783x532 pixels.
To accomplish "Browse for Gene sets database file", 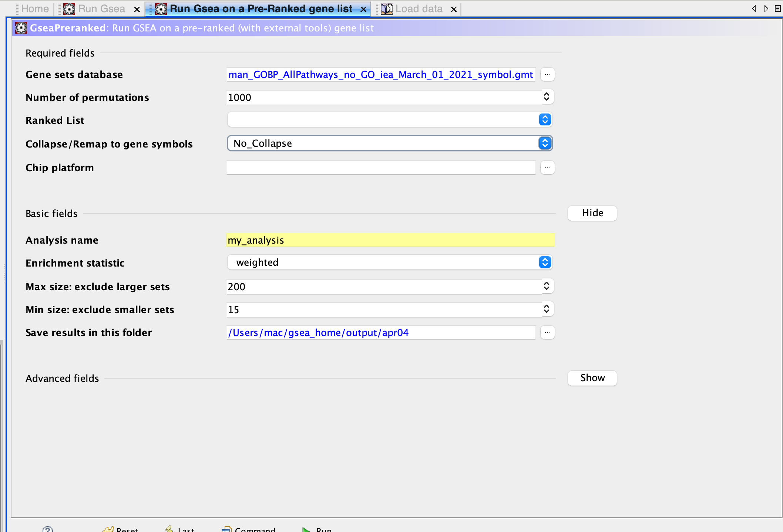I will pos(547,75).
